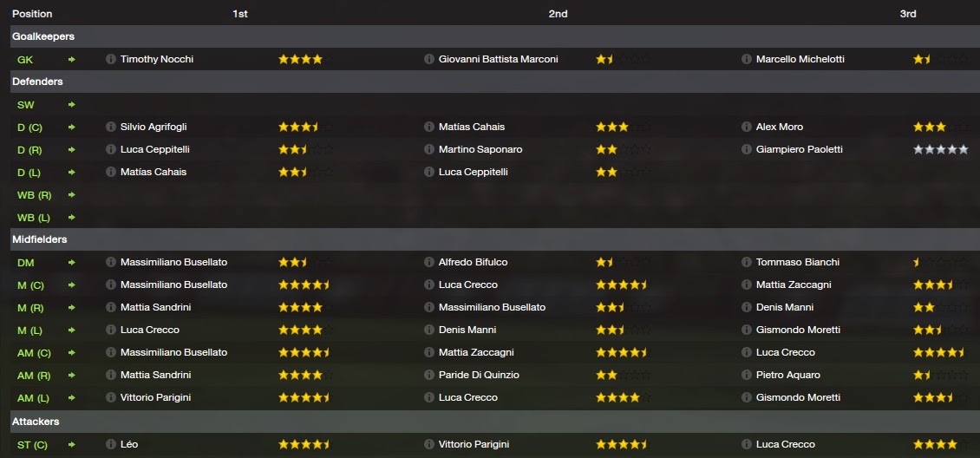The image size is (980, 458).
Task: Click info icon beside Marcello Michelotti
Action: pos(747,59)
